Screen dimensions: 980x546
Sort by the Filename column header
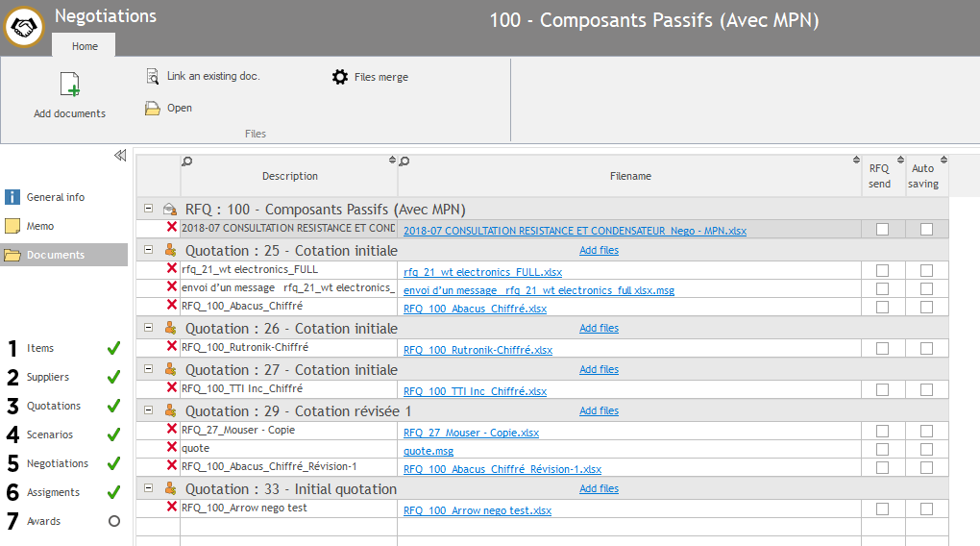(x=629, y=176)
